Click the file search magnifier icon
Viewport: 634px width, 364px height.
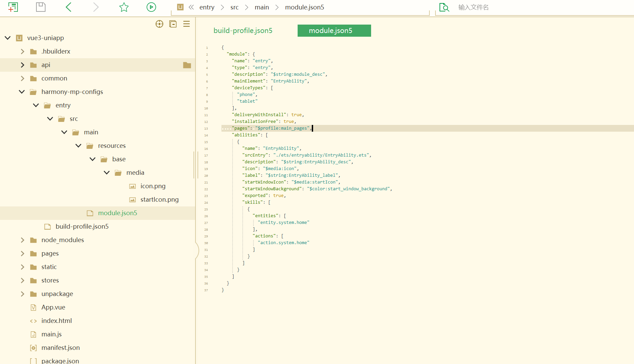[x=444, y=7]
